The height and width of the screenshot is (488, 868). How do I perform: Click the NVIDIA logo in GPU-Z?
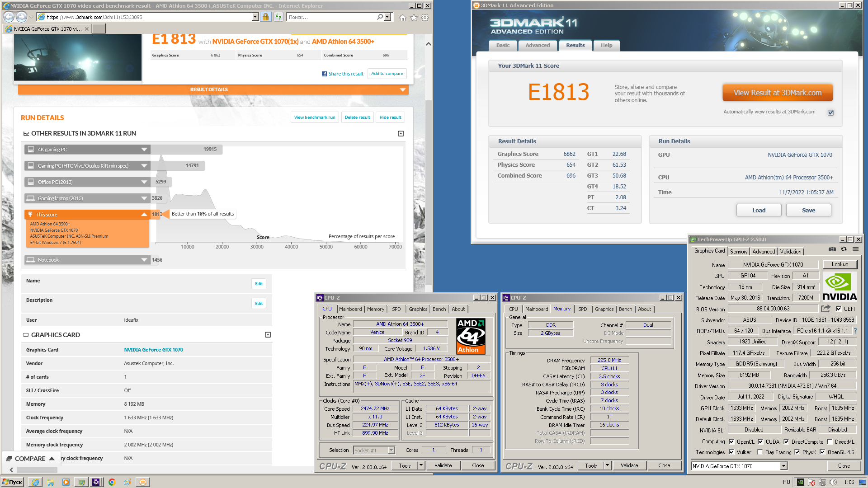pos(840,286)
